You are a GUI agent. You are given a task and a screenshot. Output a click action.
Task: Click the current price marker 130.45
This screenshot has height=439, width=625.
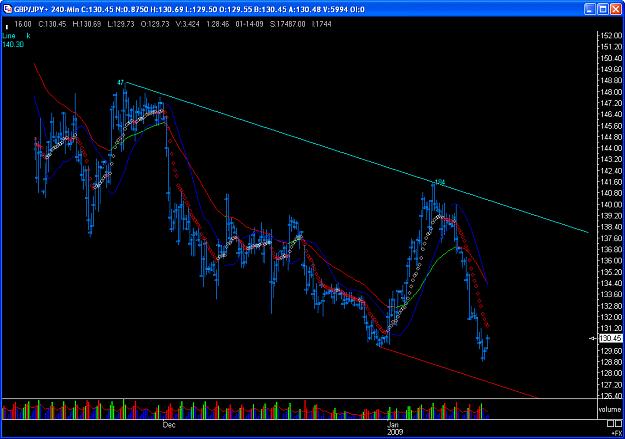(x=610, y=339)
